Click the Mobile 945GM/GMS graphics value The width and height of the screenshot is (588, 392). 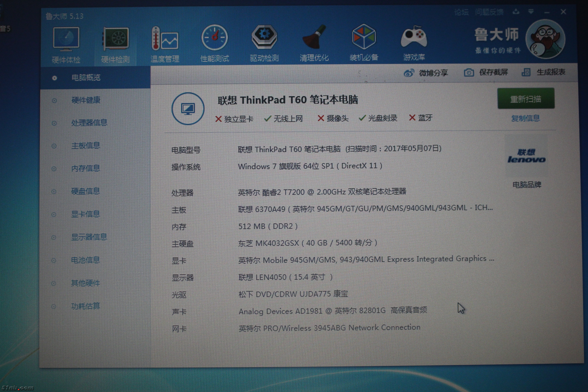pyautogui.click(x=366, y=259)
